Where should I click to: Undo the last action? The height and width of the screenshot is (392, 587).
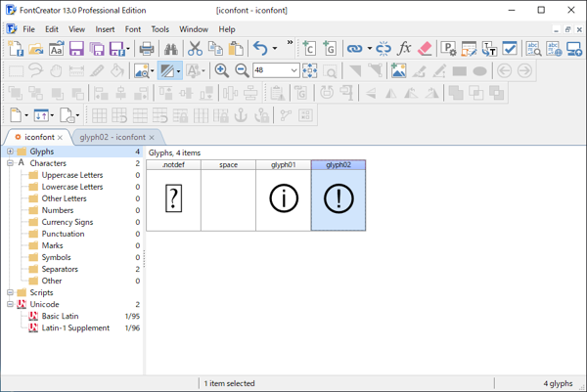260,49
